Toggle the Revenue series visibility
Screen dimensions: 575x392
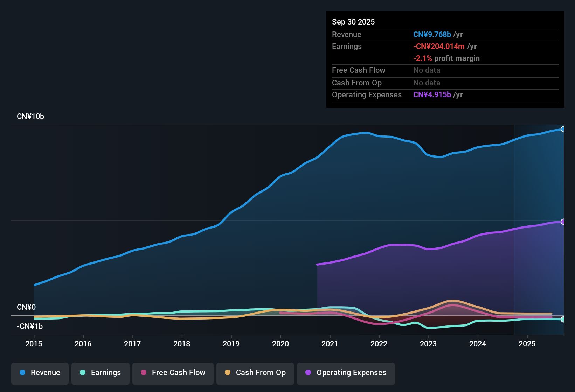click(40, 373)
